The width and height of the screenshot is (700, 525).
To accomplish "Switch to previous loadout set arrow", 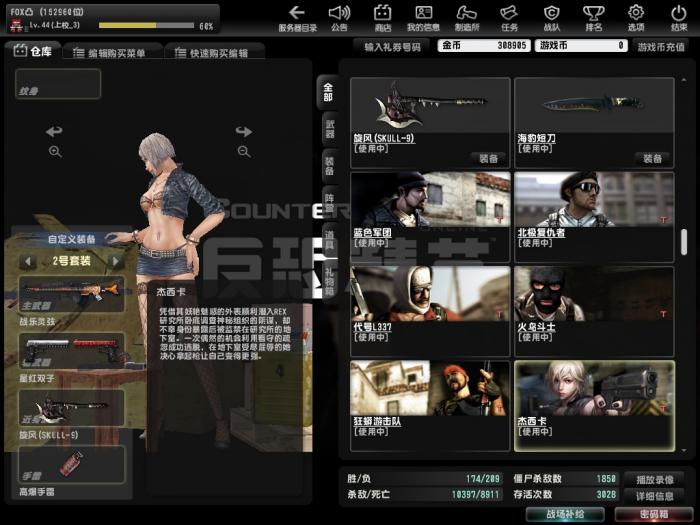I will pyautogui.click(x=28, y=261).
